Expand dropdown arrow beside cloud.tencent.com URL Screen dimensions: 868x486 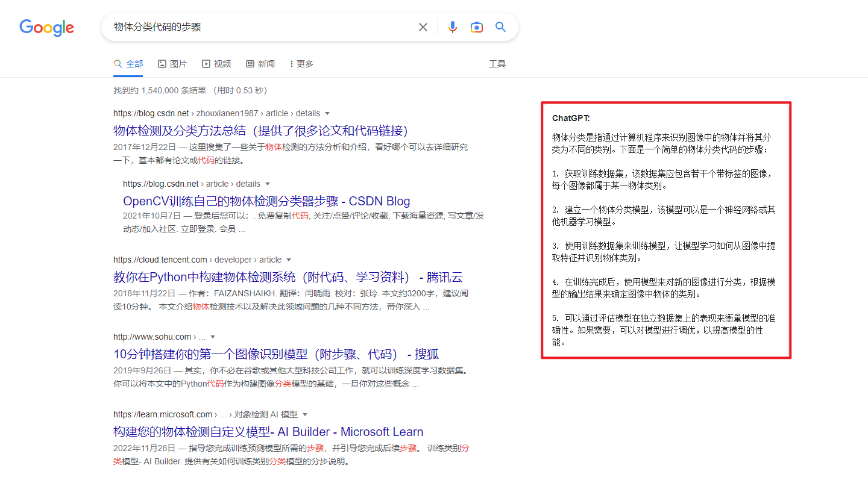[289, 260]
